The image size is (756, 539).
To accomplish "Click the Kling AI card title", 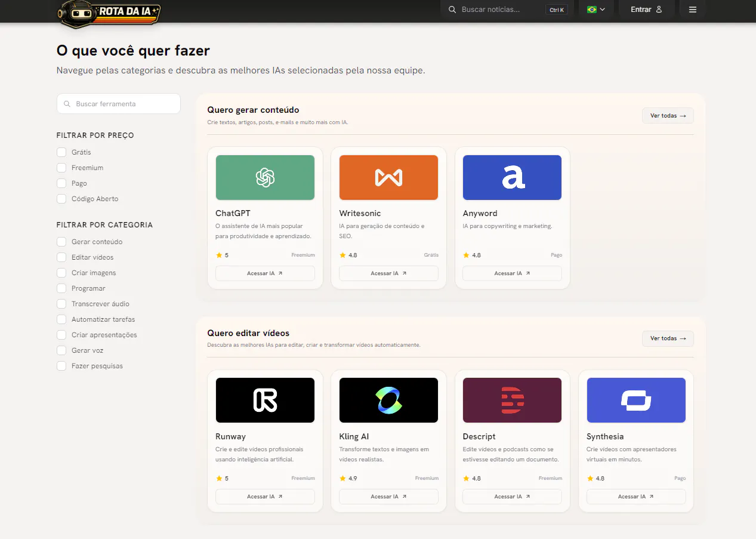I will coord(354,436).
